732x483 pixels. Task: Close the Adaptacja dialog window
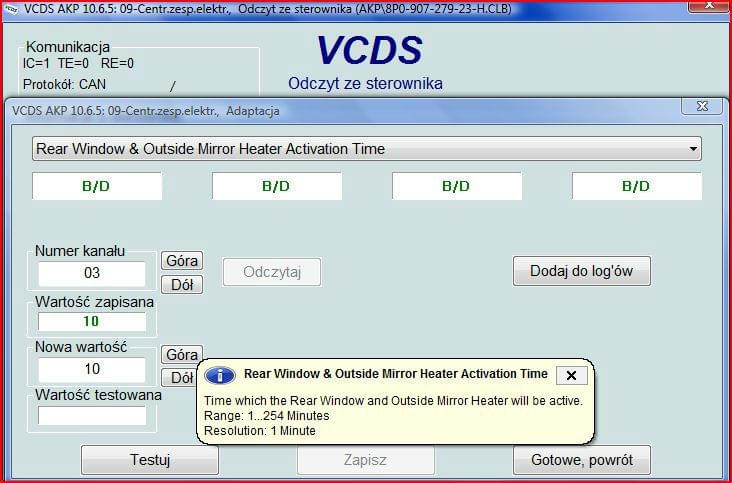[702, 106]
